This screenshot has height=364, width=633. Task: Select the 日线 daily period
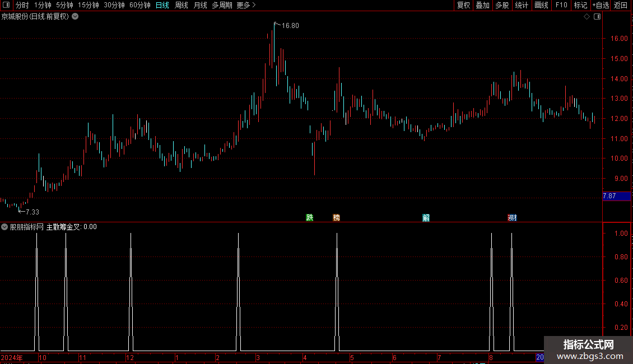click(162, 5)
